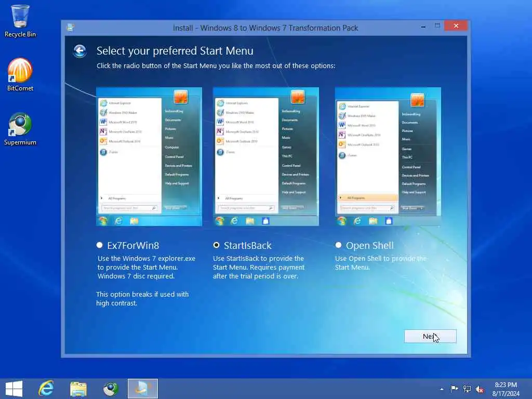Launch Internet Explorer from the taskbar
Viewport: 532px width, 399px height.
46,389
